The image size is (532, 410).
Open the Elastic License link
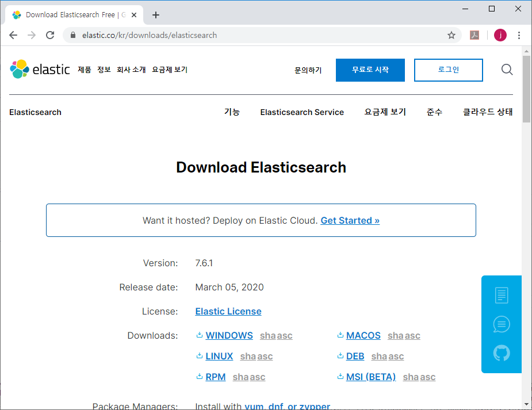pyautogui.click(x=228, y=311)
